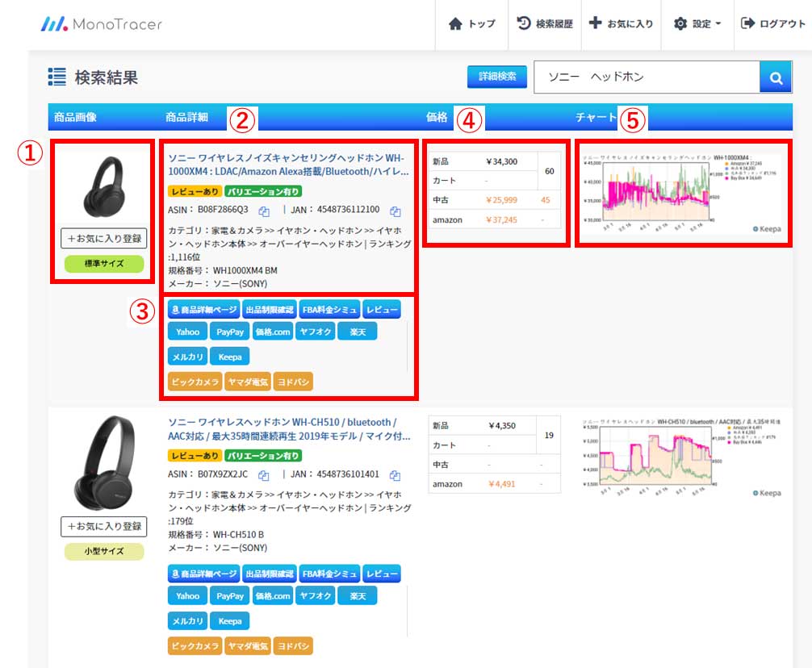Open WH-1000XM4 headphone product thumbnail
This screenshot has width=812, height=668.
pos(104,187)
